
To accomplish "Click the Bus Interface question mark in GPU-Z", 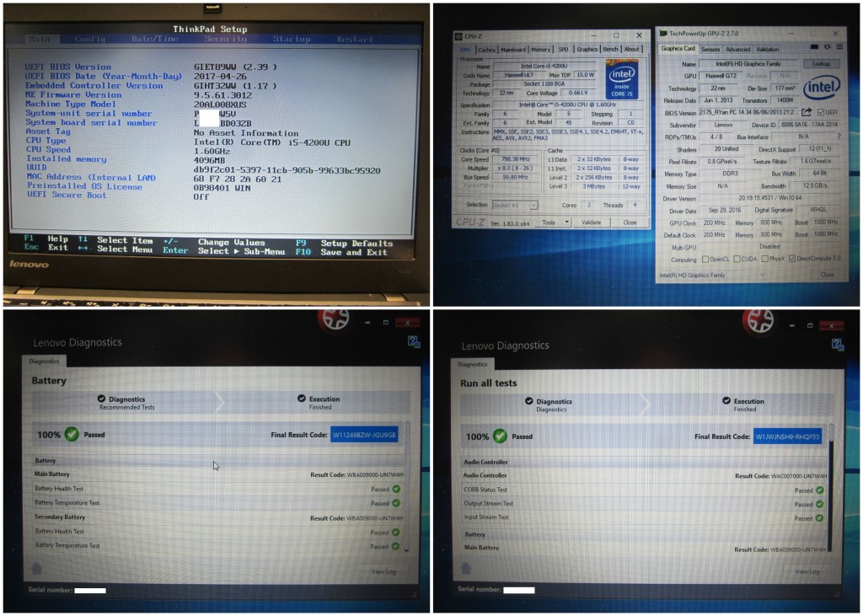I will tap(839, 137).
